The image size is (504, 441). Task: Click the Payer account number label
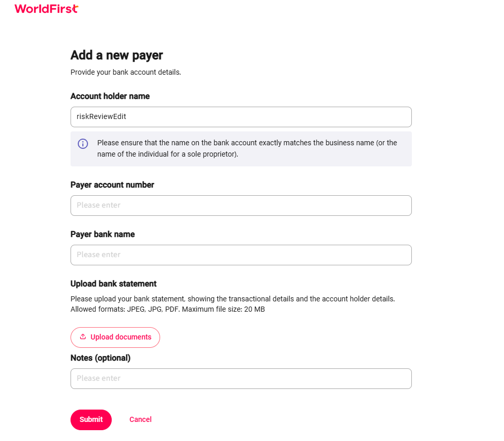112,184
